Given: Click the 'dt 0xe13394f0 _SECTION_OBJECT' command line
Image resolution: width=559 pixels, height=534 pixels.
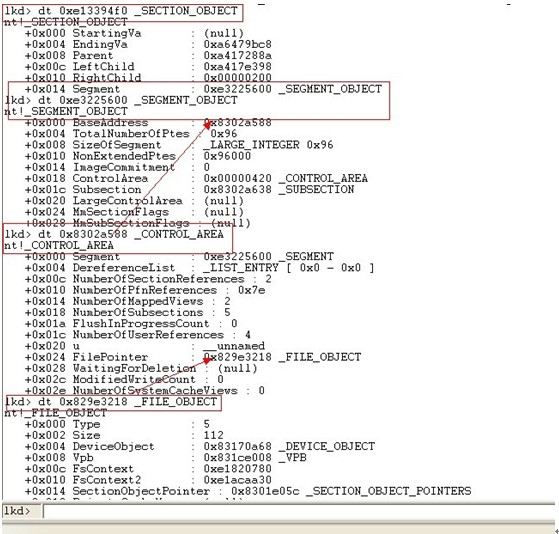Looking at the screenshot, I should click(121, 11).
